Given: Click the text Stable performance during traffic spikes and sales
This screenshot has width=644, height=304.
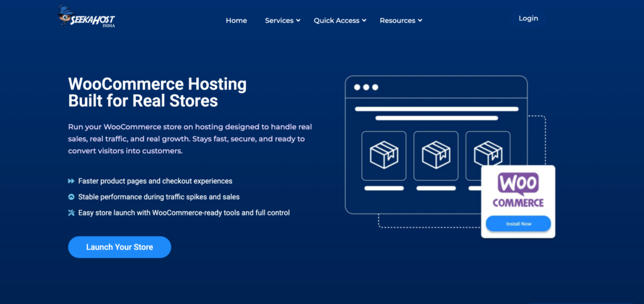Looking at the screenshot, I should pos(159,197).
